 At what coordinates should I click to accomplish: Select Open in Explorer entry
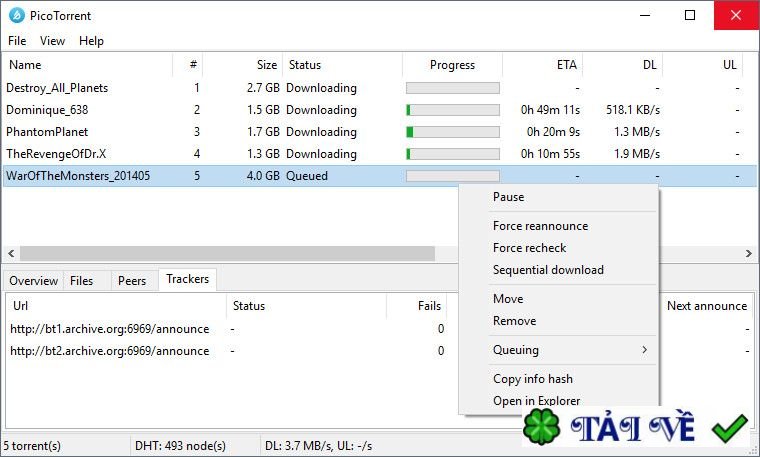[x=537, y=400]
